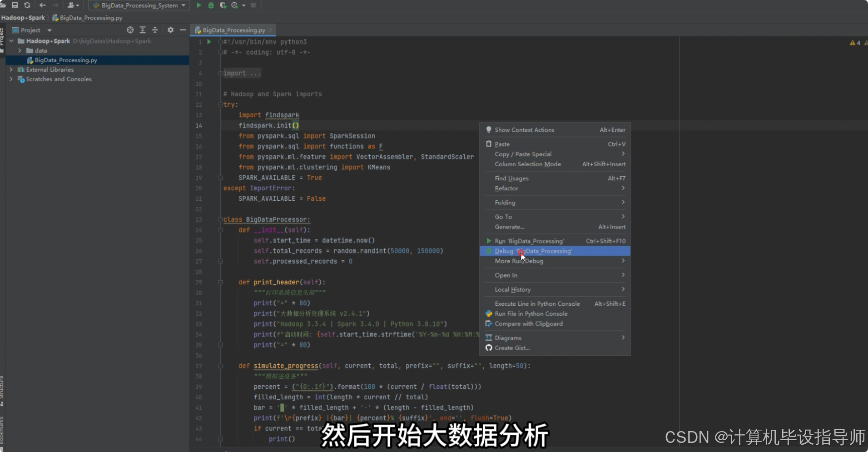Image resolution: width=868 pixels, height=452 pixels.
Task: Expand Scratches and Consoles node
Action: 11,79
